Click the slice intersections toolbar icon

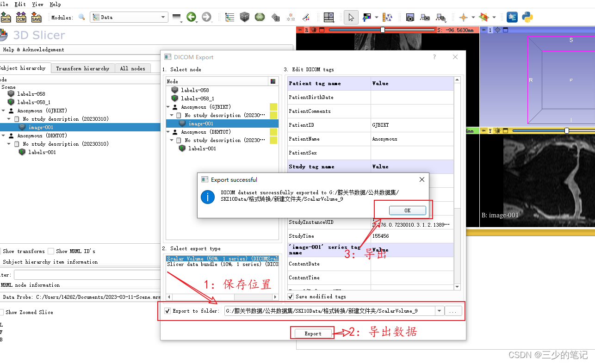(x=484, y=18)
